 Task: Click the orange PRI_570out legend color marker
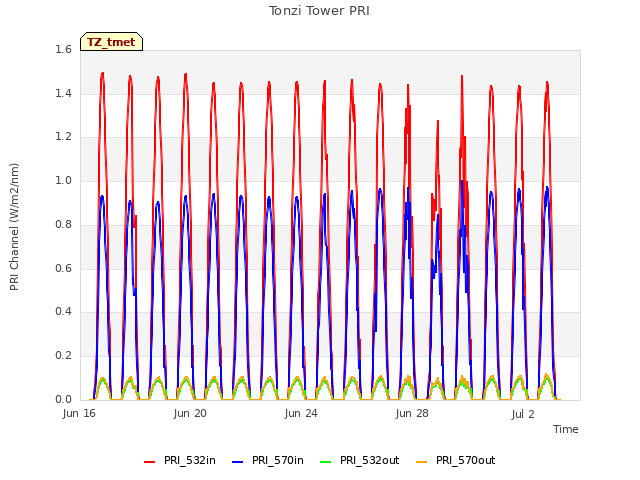click(x=422, y=462)
